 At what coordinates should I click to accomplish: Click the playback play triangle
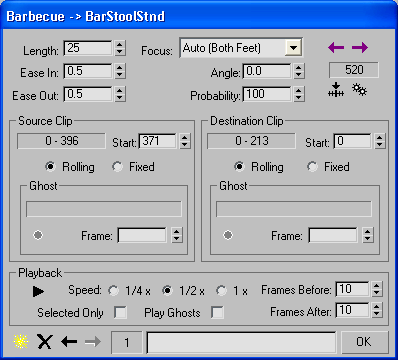[38, 291]
